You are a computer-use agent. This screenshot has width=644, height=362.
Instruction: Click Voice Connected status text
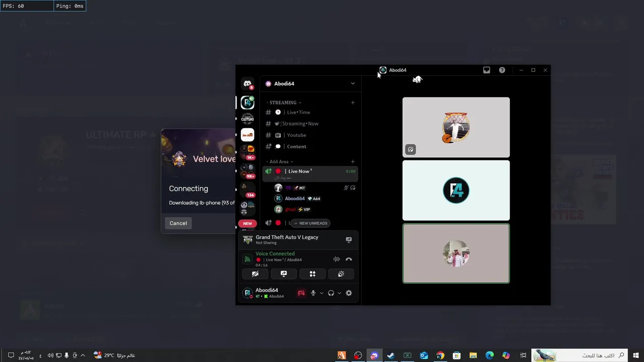tap(275, 254)
